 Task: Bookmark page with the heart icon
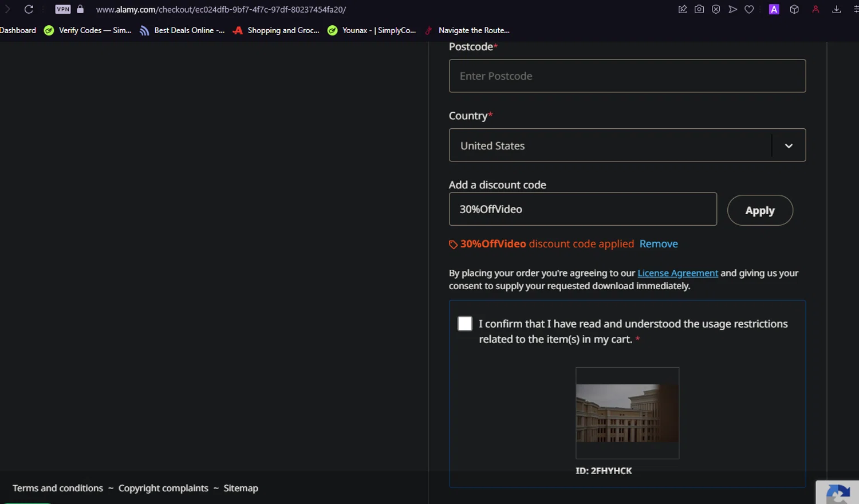point(749,9)
